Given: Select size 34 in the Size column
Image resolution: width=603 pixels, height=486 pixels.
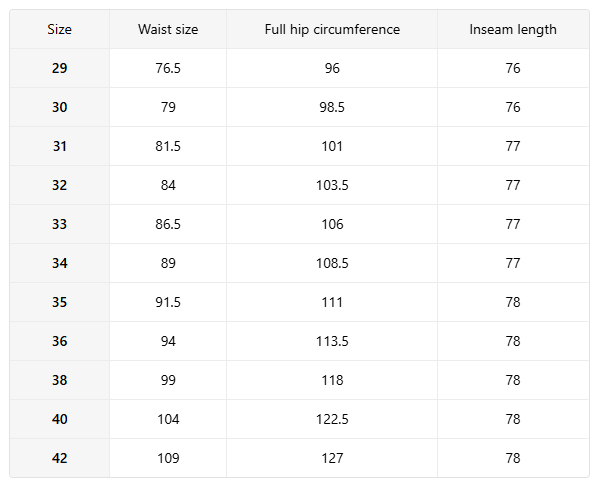Looking at the screenshot, I should (60, 263).
